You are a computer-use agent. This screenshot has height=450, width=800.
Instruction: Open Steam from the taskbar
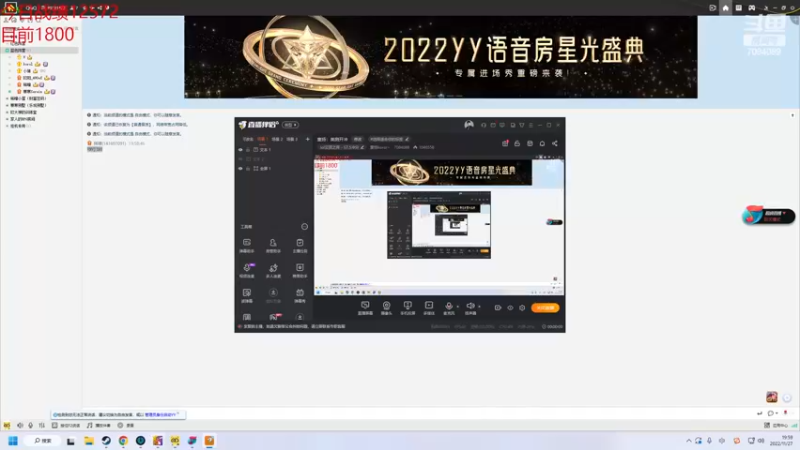click(106, 441)
